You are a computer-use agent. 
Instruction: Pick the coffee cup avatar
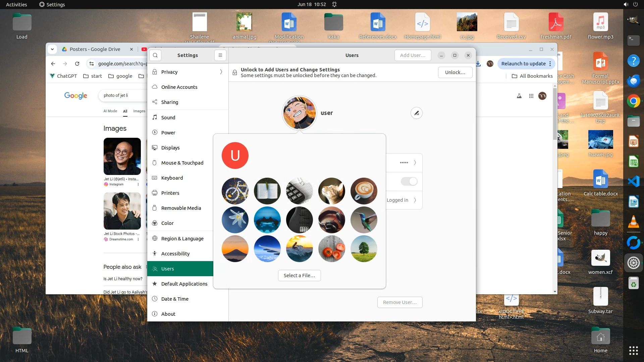pos(364,191)
